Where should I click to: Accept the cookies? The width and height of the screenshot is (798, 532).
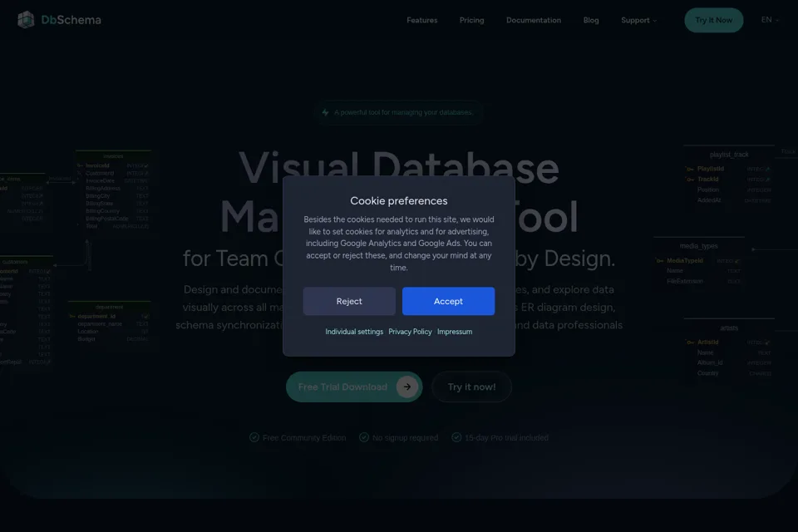tap(448, 301)
